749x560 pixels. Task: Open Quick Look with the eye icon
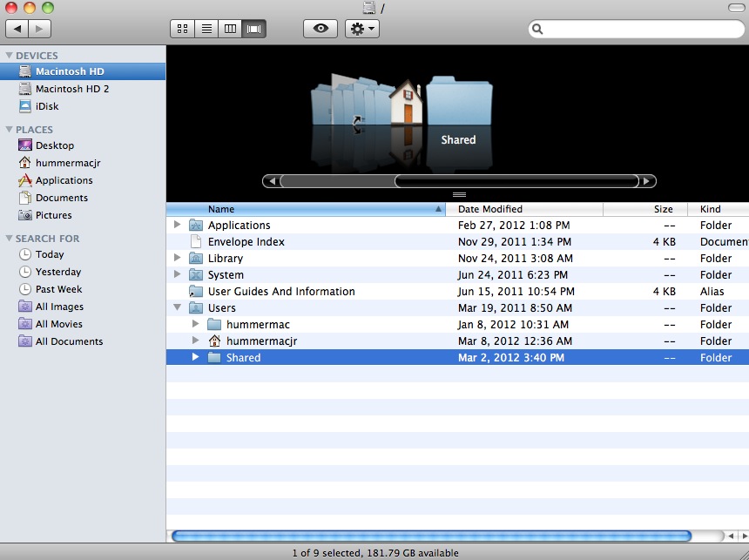pyautogui.click(x=320, y=28)
